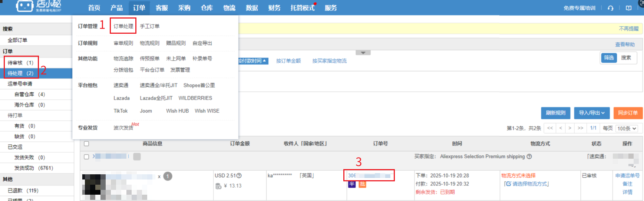The height and width of the screenshot is (201, 644).
Task: Click edit icon for 请选择物流方式
Action: point(509,184)
